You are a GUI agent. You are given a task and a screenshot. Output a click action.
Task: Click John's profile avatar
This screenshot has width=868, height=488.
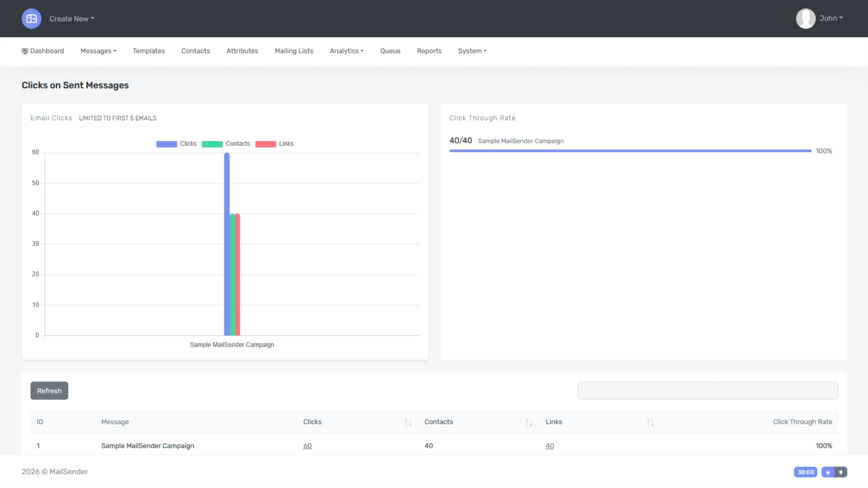(806, 19)
